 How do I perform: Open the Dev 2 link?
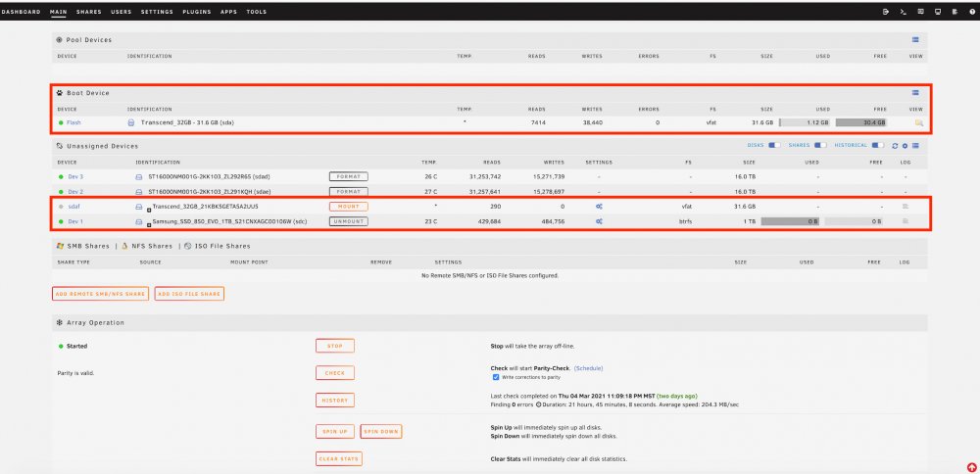pos(75,192)
